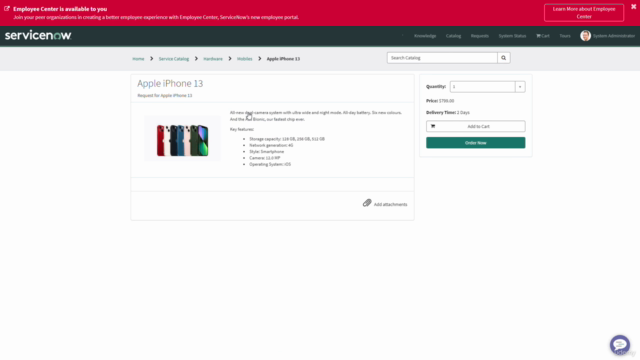Click the 'Key features:' label
The width and height of the screenshot is (640, 360).
(x=242, y=129)
